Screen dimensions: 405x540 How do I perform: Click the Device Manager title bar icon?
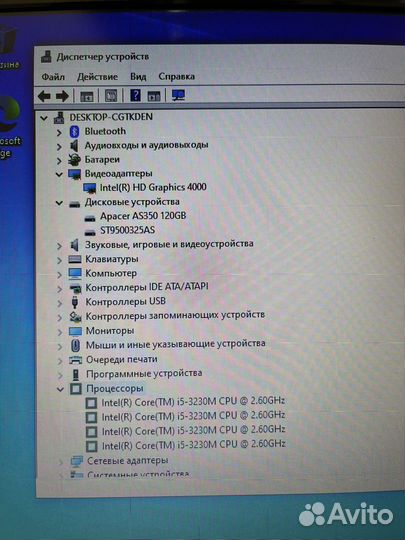pyautogui.click(x=46, y=56)
